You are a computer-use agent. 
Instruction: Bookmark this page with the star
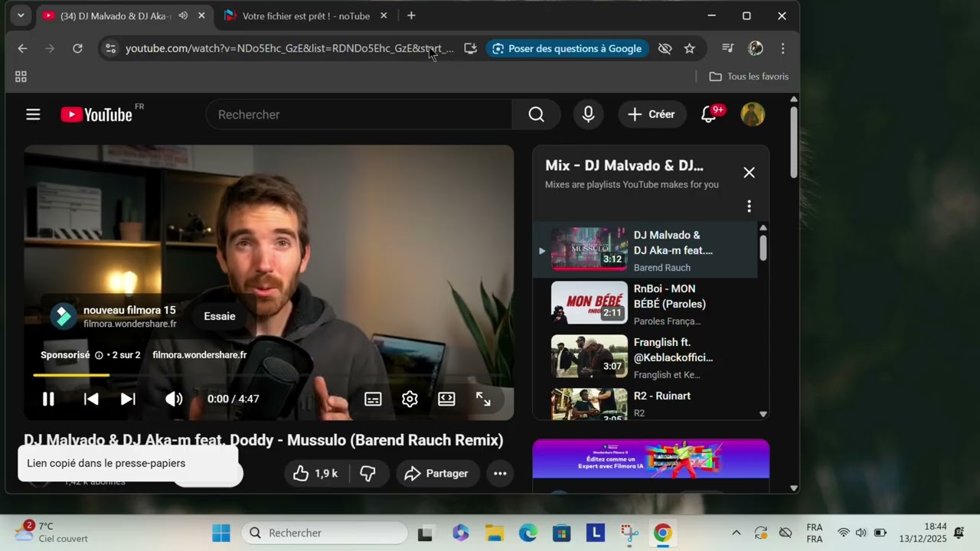[x=689, y=48]
